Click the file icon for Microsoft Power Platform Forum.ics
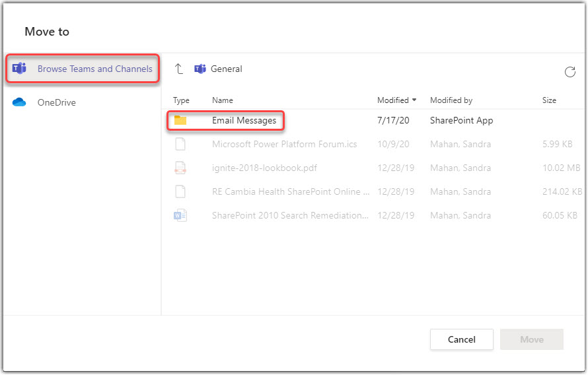The height and width of the screenshot is (375, 588). pyautogui.click(x=180, y=144)
